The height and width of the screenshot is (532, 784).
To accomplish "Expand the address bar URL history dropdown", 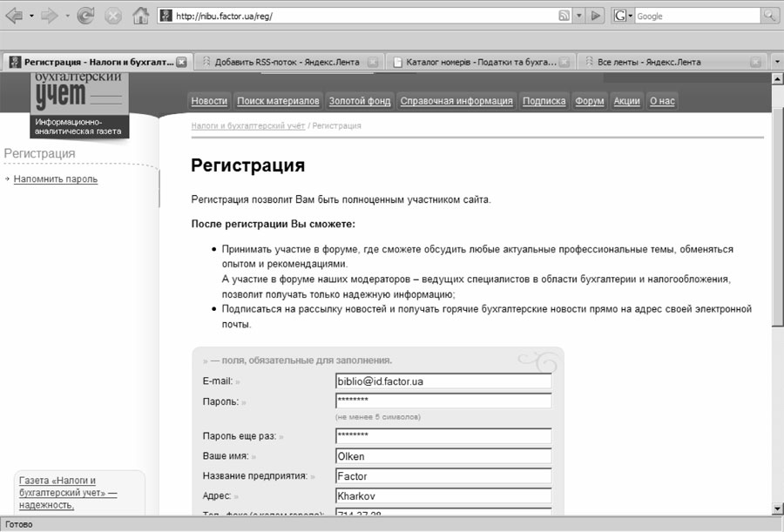I will [579, 16].
